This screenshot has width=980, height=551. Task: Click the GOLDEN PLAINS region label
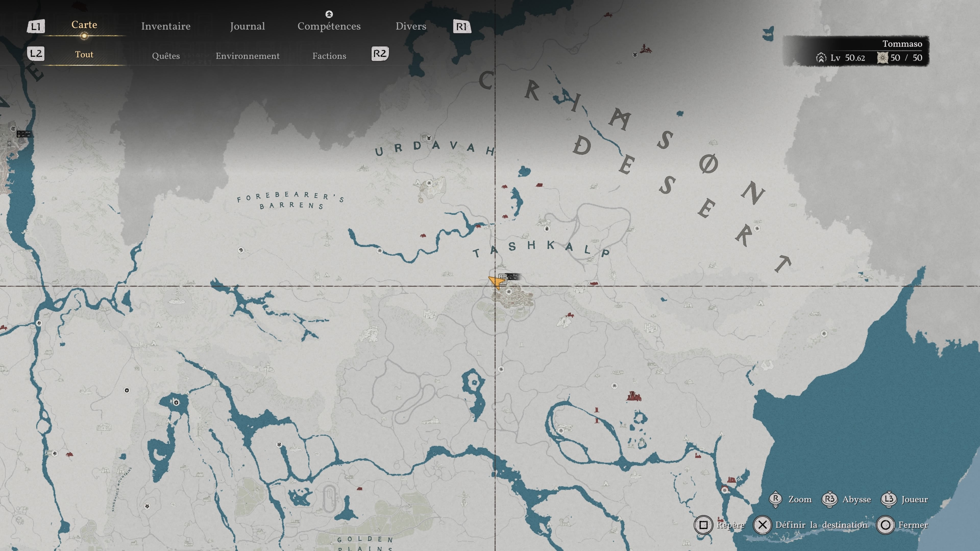(365, 544)
